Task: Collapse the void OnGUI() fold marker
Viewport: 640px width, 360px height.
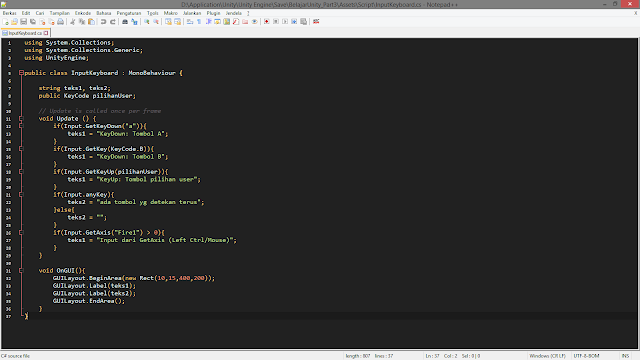Action: 21,271
